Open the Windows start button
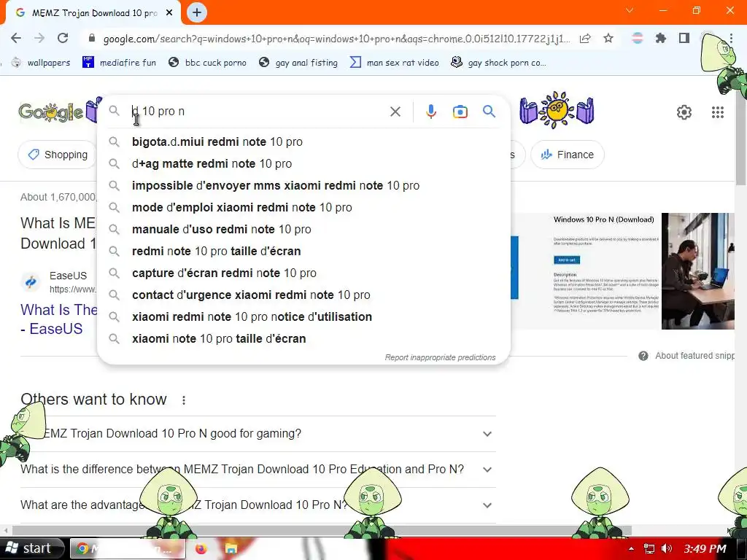The width and height of the screenshot is (747, 560). click(31, 548)
